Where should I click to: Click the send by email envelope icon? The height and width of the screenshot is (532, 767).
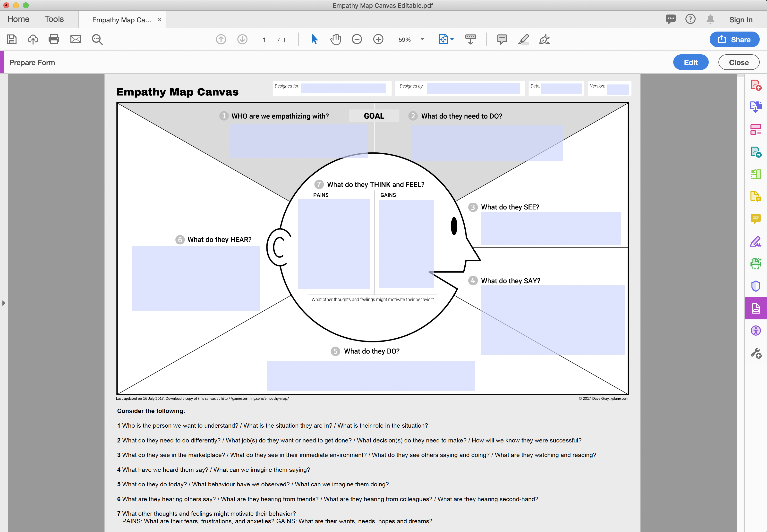coord(76,39)
